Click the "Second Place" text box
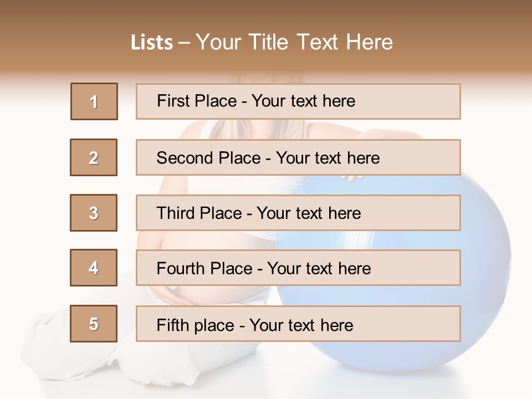The height and width of the screenshot is (399, 532). click(298, 157)
